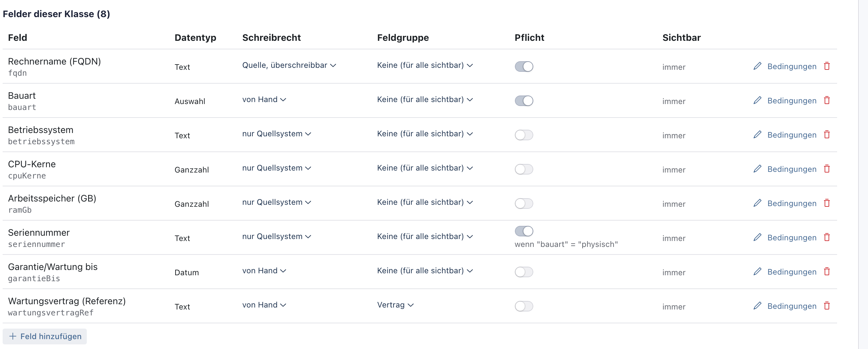
Task: Click the 'Garantie/Wartung bis' field name
Action: click(x=53, y=267)
